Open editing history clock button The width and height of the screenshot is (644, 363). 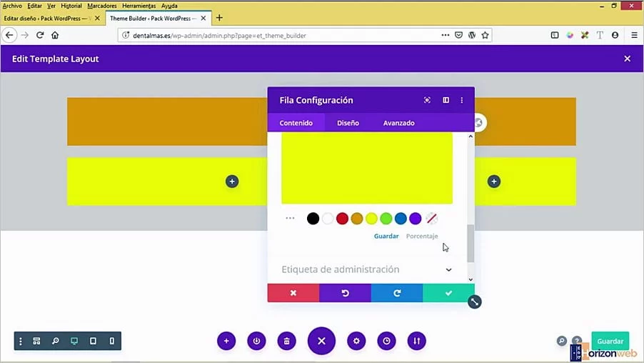[x=386, y=342]
